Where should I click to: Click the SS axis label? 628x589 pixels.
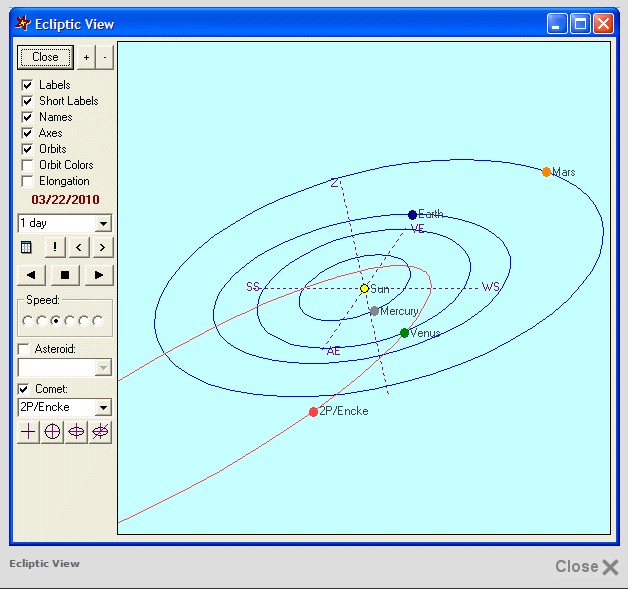(x=253, y=287)
